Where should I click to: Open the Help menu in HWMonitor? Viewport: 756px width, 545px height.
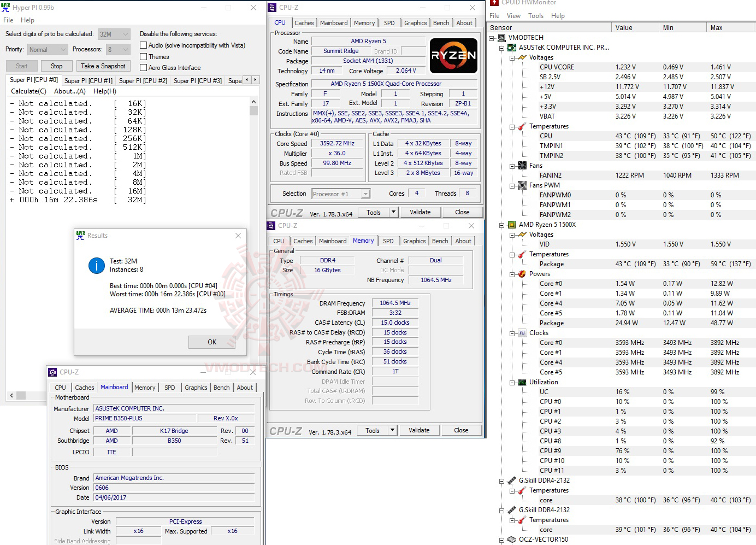point(558,16)
